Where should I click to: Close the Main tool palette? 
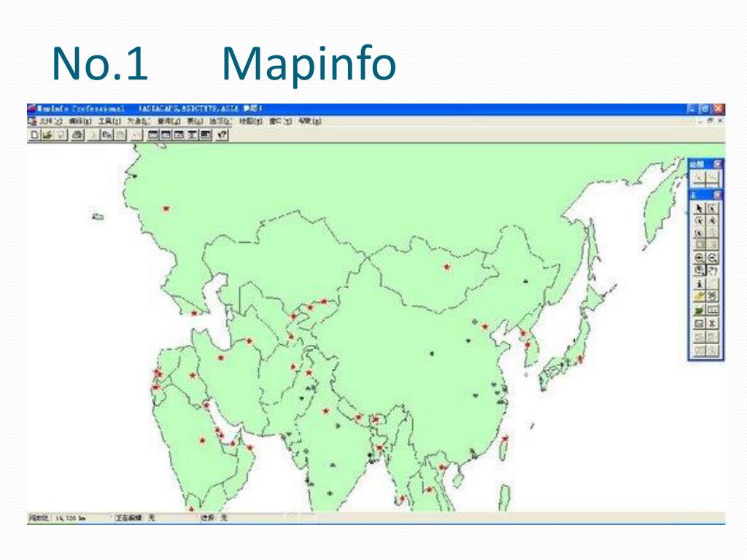click(x=717, y=195)
